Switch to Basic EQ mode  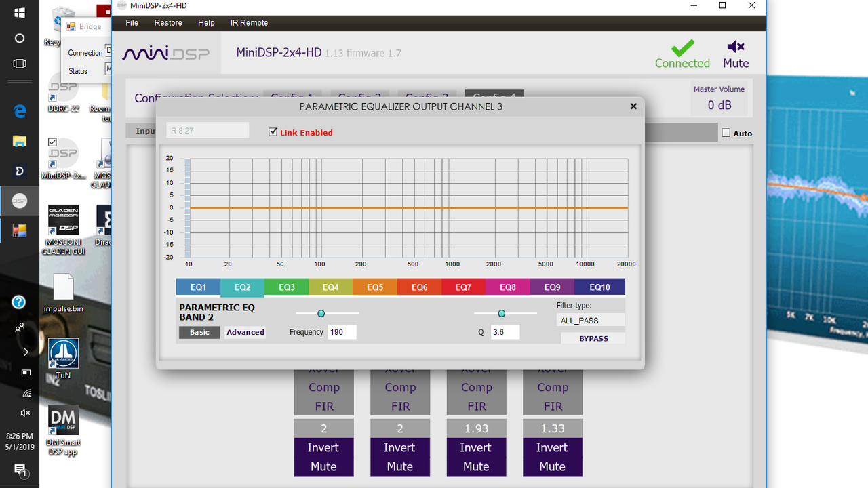click(199, 332)
